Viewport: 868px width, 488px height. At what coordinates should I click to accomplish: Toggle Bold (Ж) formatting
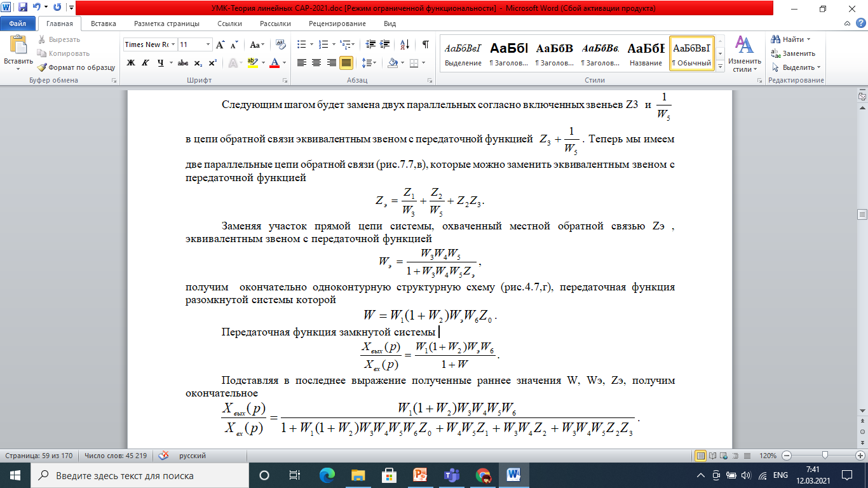pos(131,63)
